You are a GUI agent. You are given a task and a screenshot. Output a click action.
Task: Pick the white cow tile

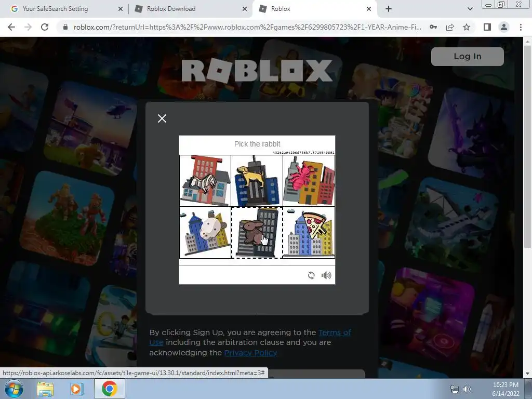coord(205,233)
